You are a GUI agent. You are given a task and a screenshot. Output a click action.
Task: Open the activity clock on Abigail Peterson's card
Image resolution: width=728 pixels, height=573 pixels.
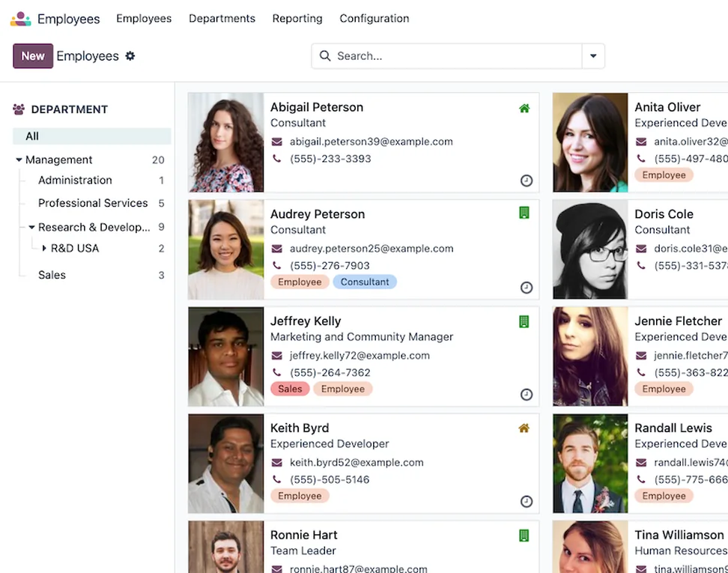(526, 181)
